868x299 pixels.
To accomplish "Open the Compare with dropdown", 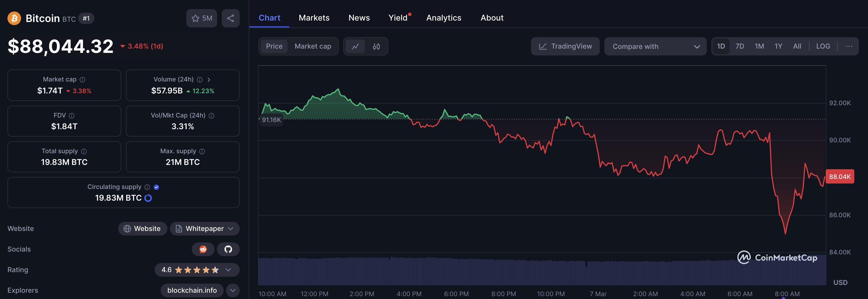I will 655,46.
